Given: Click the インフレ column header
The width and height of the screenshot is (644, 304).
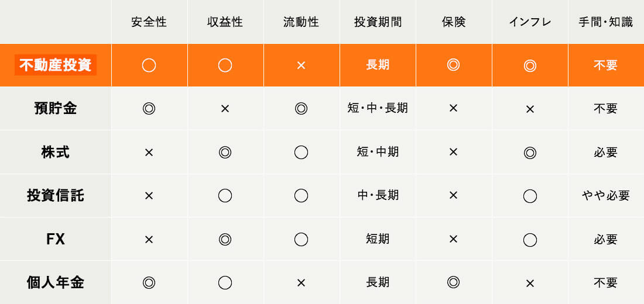Looking at the screenshot, I should 530,22.
